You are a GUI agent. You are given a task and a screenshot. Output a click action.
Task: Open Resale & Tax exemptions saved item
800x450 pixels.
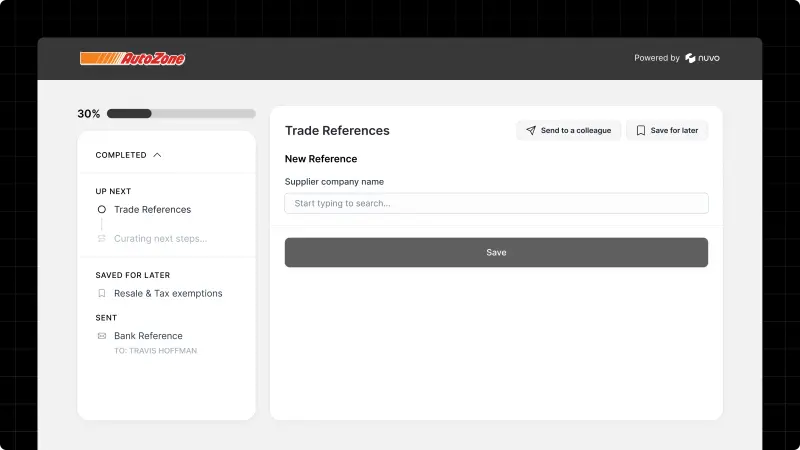click(168, 293)
